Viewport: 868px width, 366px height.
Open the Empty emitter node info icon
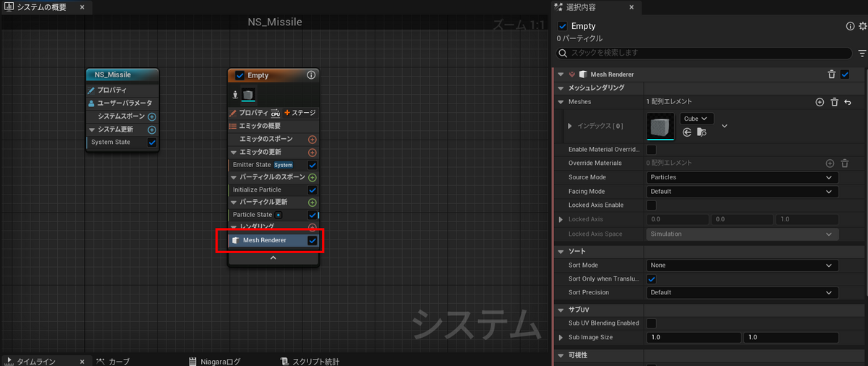point(311,75)
